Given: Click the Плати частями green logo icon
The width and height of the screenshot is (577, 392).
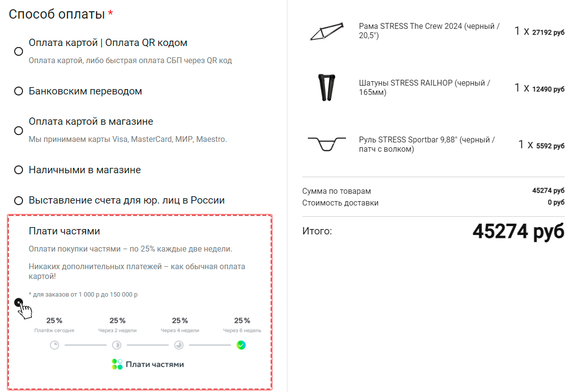Looking at the screenshot, I should 117,364.
